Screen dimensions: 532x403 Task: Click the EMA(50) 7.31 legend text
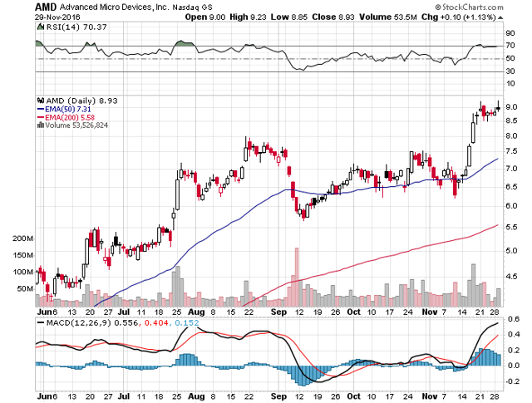click(68, 109)
